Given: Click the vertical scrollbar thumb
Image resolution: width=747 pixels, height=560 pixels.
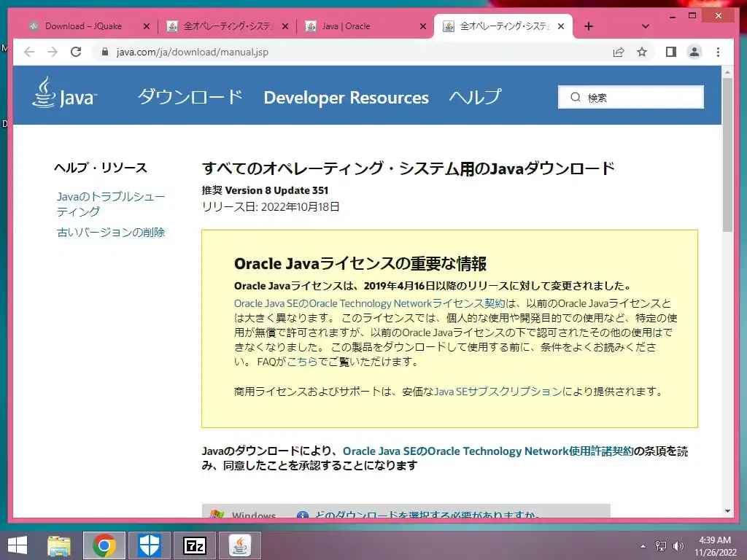Looking at the screenshot, I should [x=727, y=155].
